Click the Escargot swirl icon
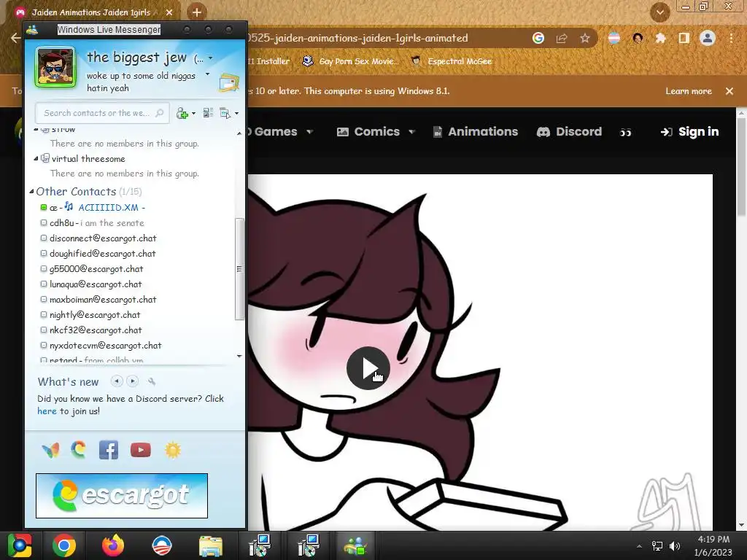 pyautogui.click(x=79, y=449)
